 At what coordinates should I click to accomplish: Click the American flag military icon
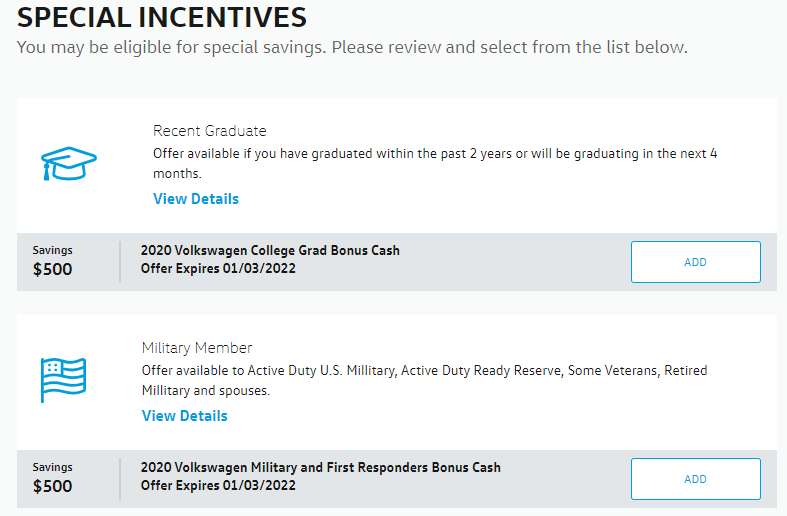pyautogui.click(x=63, y=380)
